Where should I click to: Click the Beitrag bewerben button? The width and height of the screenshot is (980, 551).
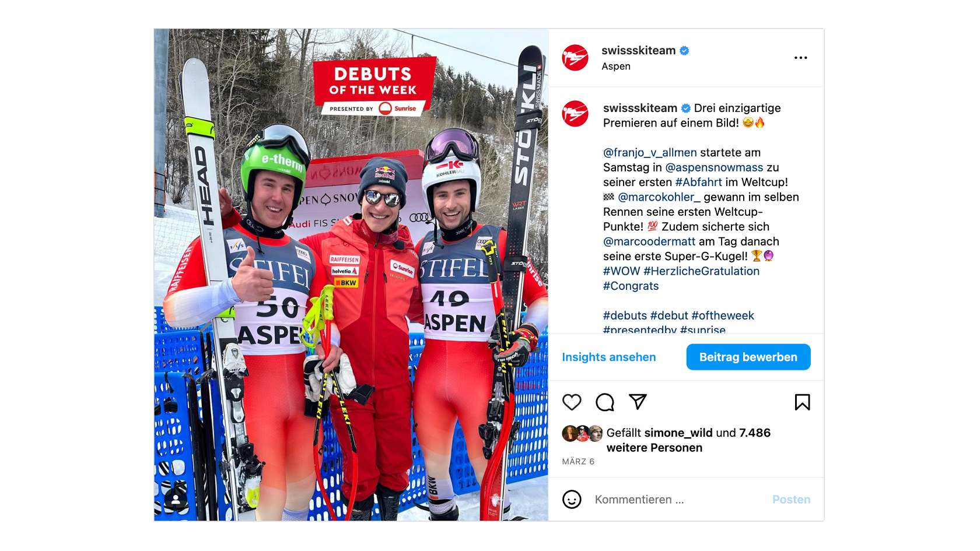[x=748, y=357]
